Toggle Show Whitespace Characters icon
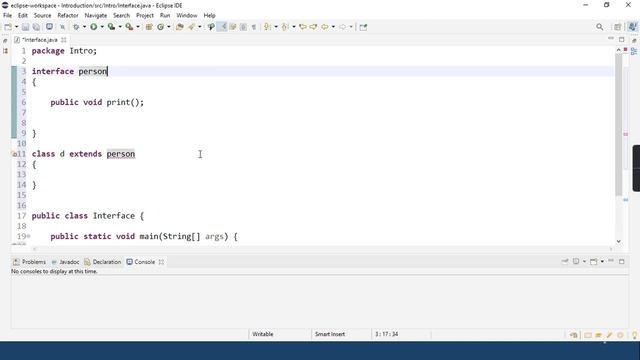 click(x=253, y=27)
